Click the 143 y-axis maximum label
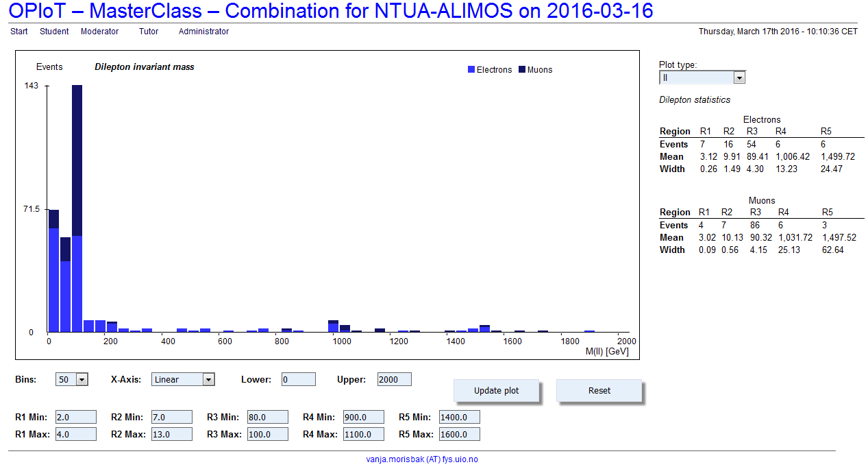 tap(32, 86)
